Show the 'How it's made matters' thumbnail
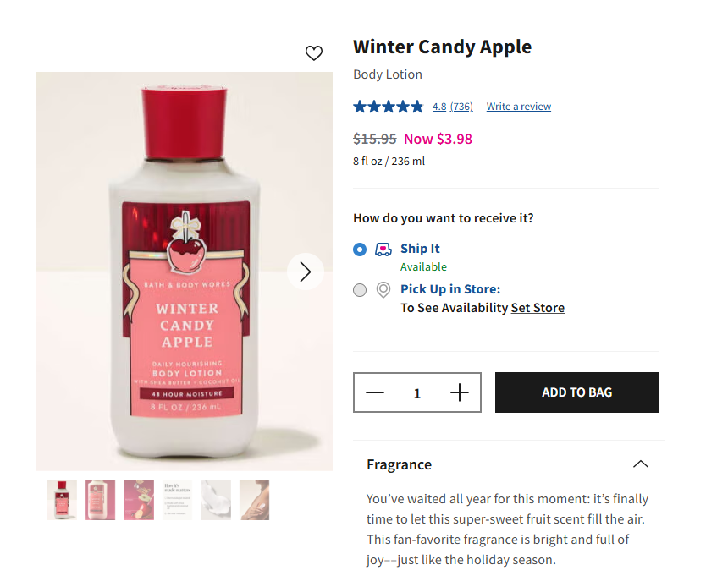 click(177, 500)
